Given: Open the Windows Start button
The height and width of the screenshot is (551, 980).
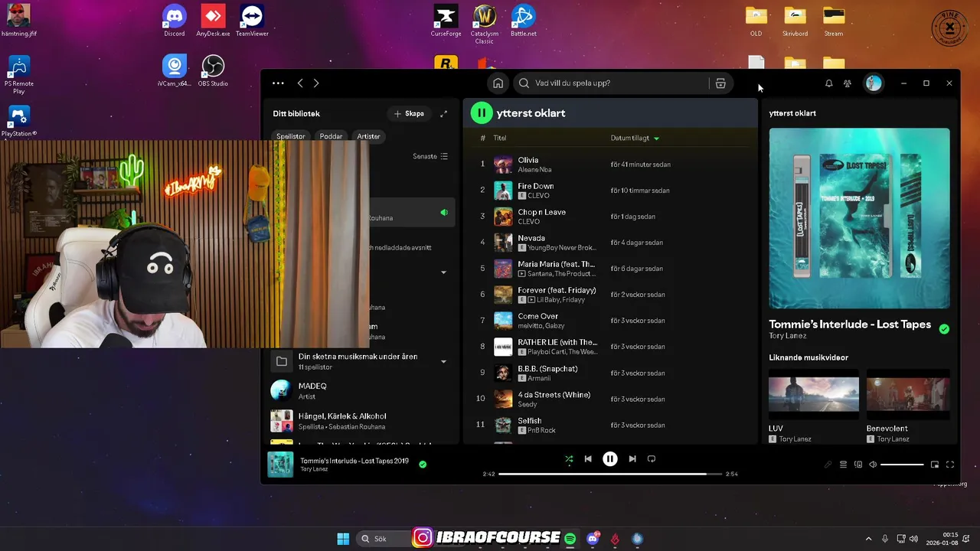Looking at the screenshot, I should tap(343, 539).
